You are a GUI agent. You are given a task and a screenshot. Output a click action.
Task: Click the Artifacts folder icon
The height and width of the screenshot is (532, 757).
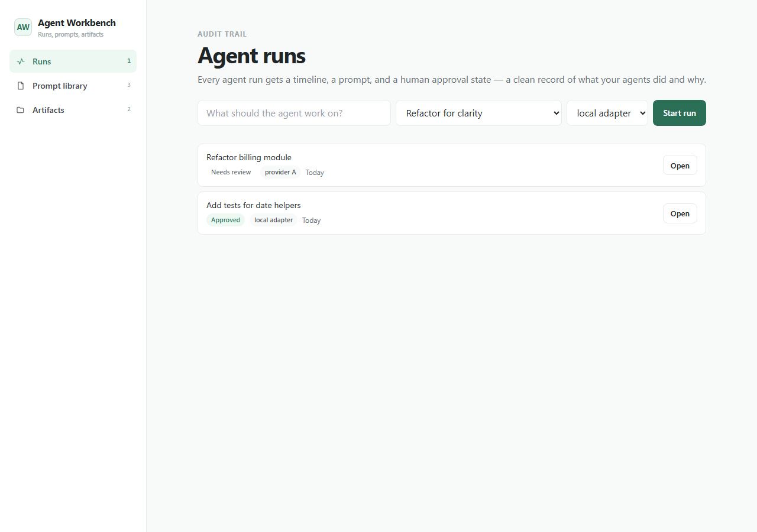coord(21,110)
